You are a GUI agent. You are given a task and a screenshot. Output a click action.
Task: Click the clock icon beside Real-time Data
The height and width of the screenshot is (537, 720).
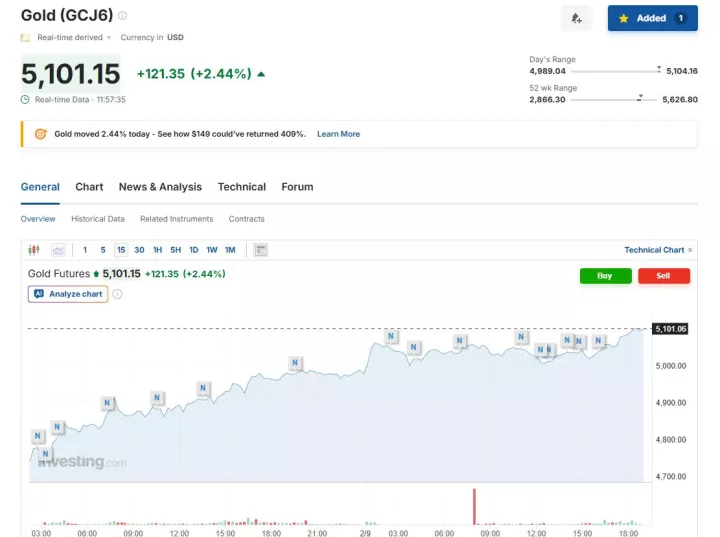coord(26,99)
